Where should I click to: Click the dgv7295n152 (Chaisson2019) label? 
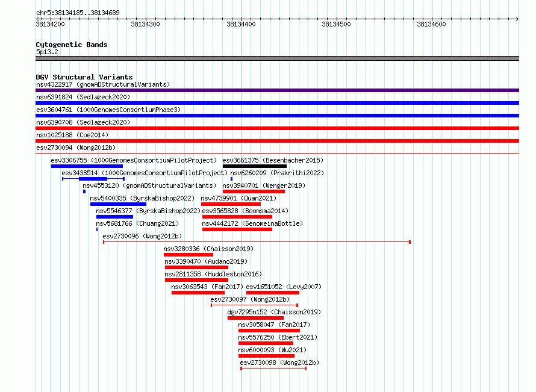click(274, 312)
